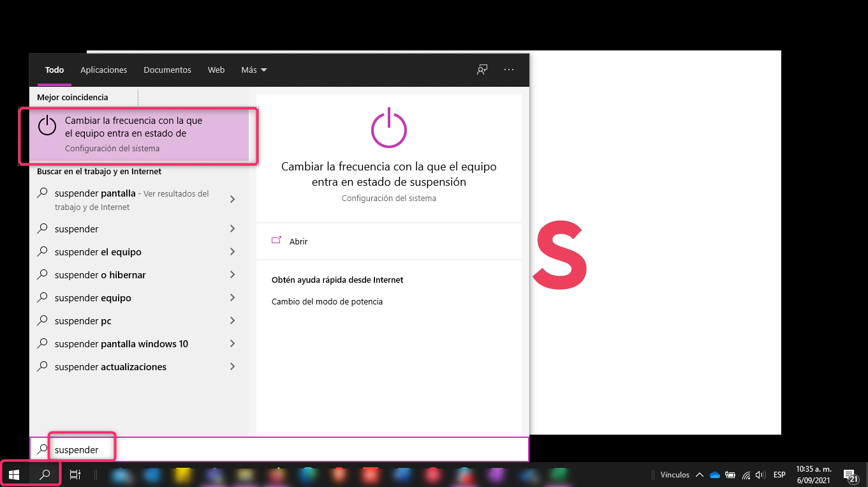Viewport: 868px width, 487px height.
Task: Click the 'Cambio del modo de potencia' link
Action: (327, 301)
